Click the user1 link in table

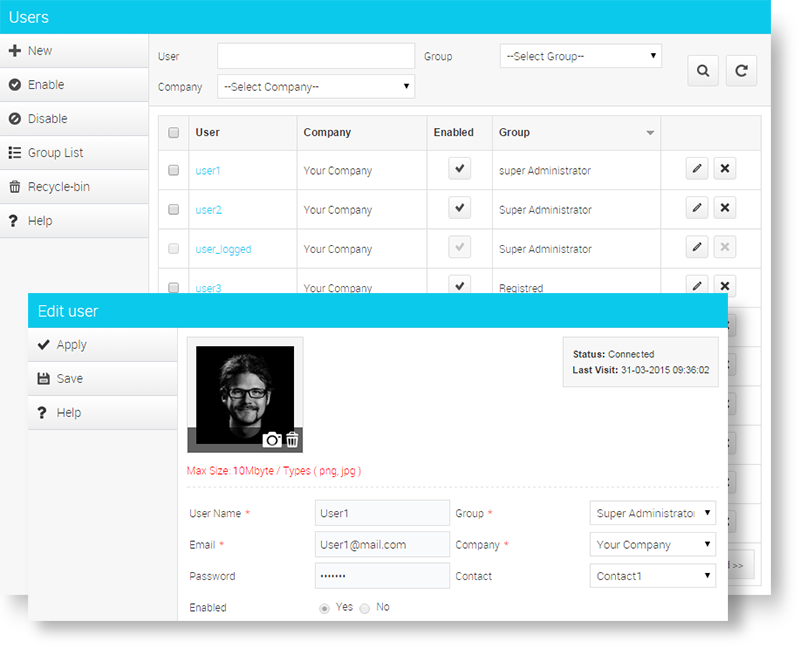coord(208,171)
